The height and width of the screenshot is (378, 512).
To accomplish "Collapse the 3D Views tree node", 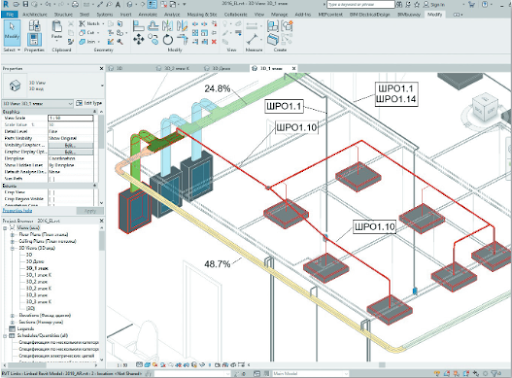I will 12,248.
